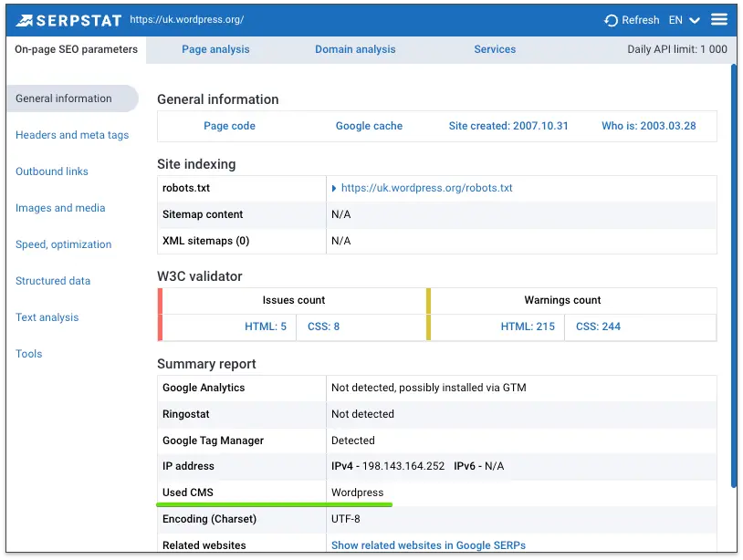Click the vertical scrollbar on right
Viewport: 743px width, 560px height.
(734, 275)
